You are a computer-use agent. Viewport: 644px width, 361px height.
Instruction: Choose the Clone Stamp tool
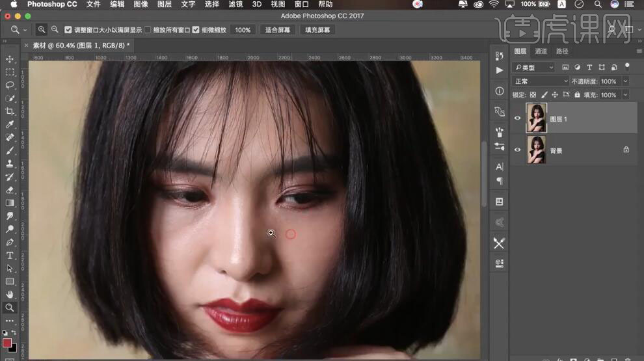[10, 164]
